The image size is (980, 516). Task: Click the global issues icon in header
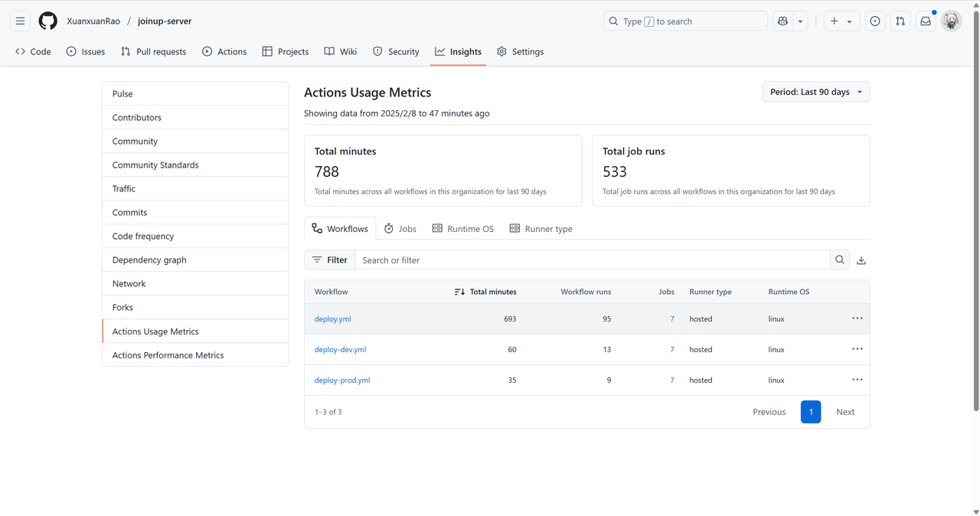tap(875, 21)
